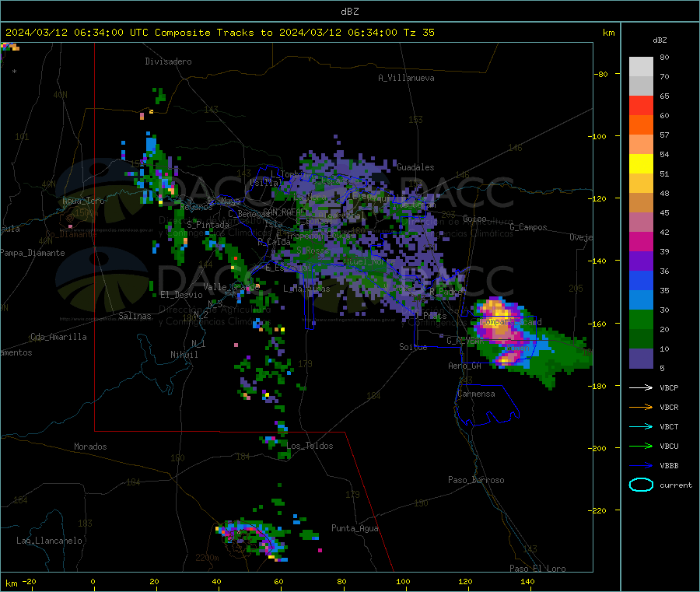700x592 pixels.
Task: Click the Aero_GA map label
Action: point(465,366)
